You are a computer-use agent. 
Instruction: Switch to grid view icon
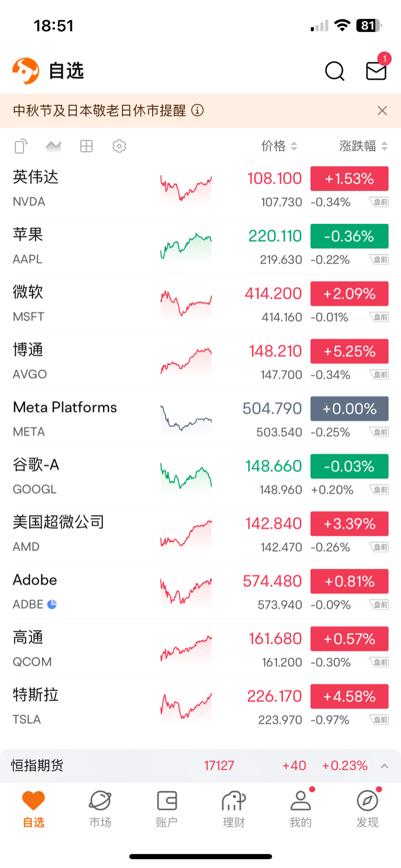(x=86, y=146)
